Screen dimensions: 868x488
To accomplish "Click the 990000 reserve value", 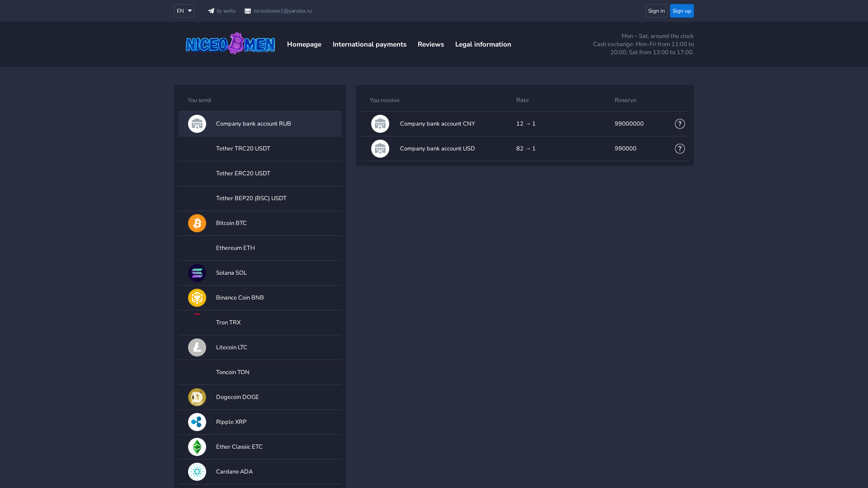I will (x=626, y=149).
